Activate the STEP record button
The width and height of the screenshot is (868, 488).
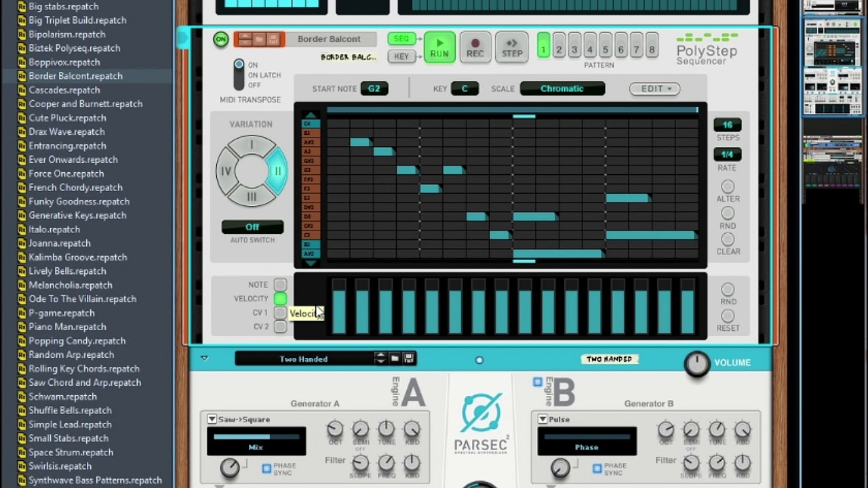click(512, 47)
